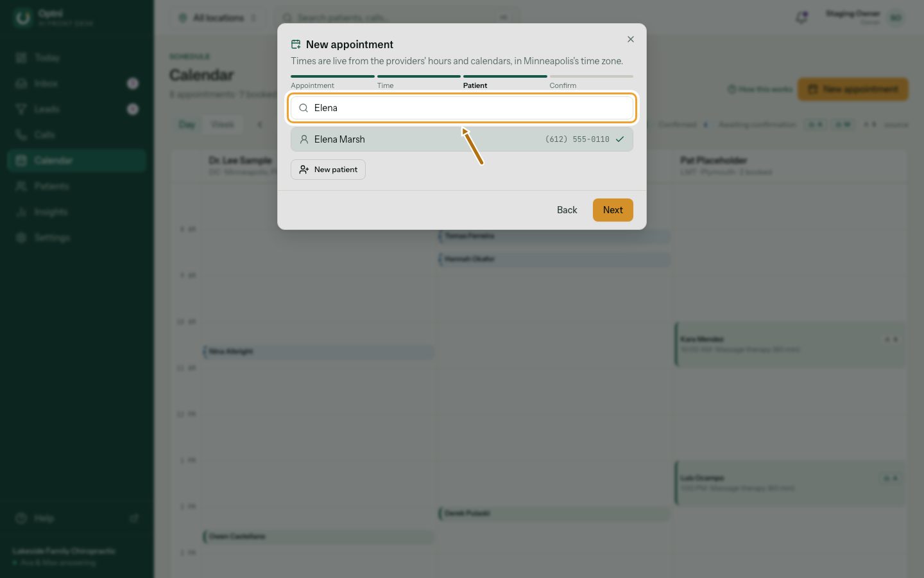Open the Hannah Okafor appointment

coord(554,259)
